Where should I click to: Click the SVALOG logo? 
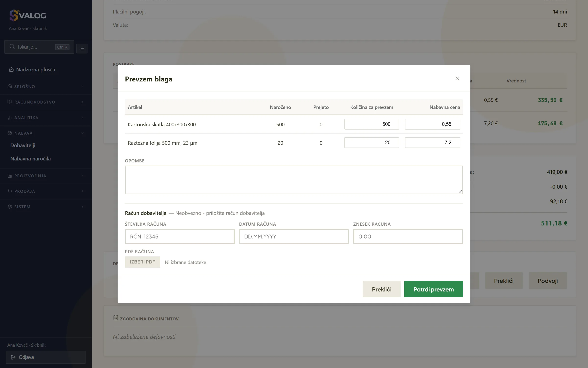tap(27, 15)
